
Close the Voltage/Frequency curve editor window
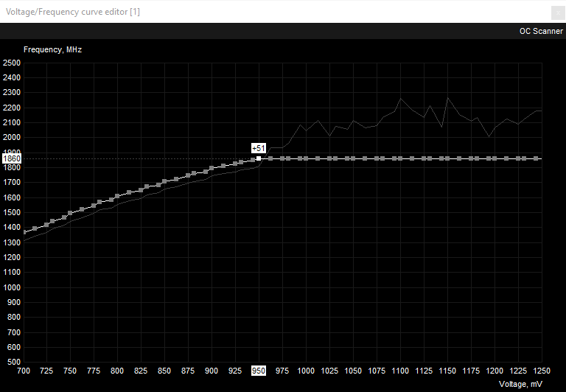pos(558,12)
